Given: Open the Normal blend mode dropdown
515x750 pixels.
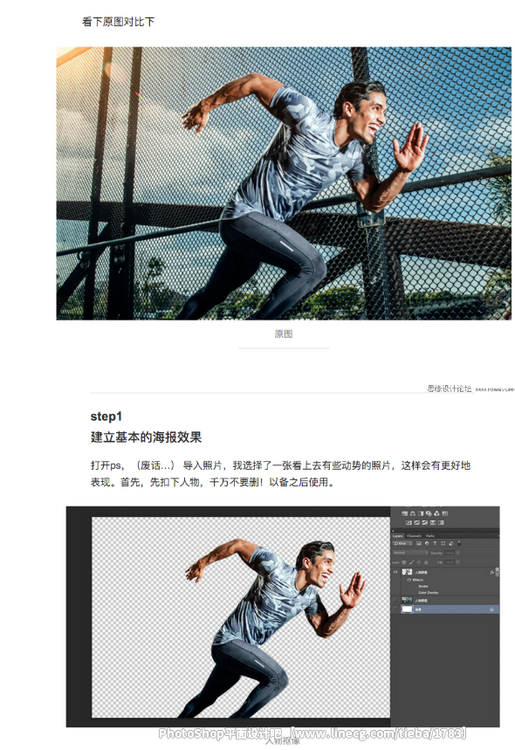Looking at the screenshot, I should tap(410, 552).
